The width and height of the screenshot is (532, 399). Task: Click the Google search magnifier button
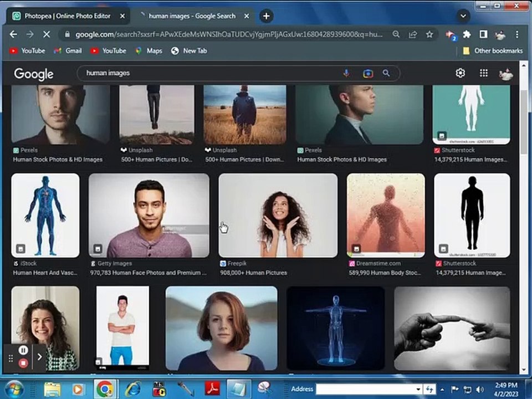386,73
